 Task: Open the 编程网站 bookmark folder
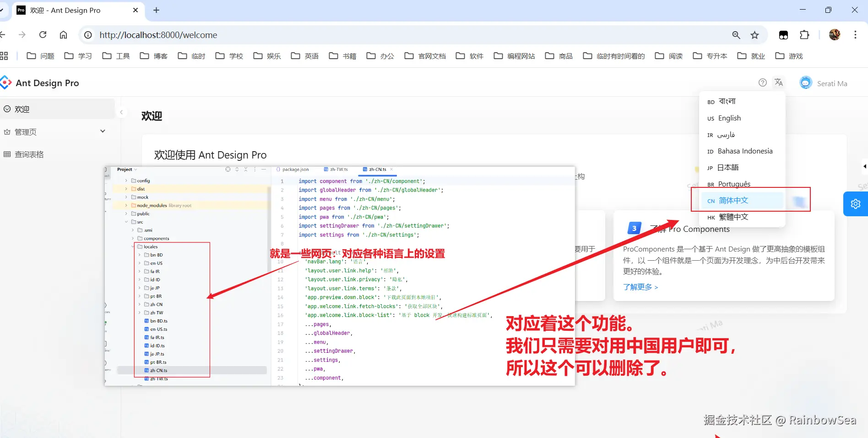pos(514,56)
